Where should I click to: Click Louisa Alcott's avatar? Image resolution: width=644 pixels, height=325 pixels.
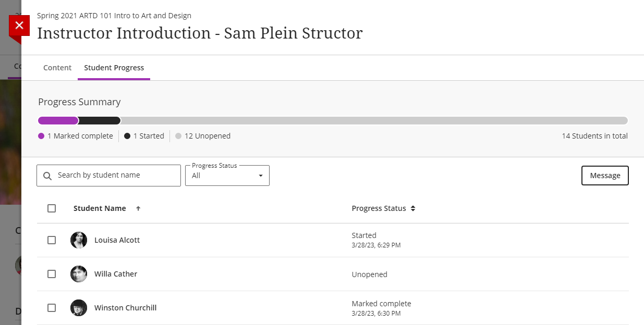point(79,240)
